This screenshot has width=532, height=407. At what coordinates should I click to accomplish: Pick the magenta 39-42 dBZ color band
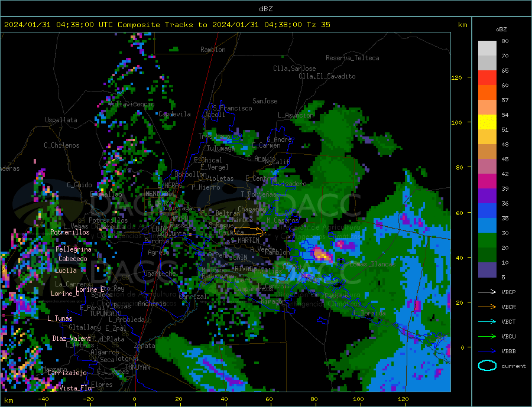pyautogui.click(x=487, y=181)
